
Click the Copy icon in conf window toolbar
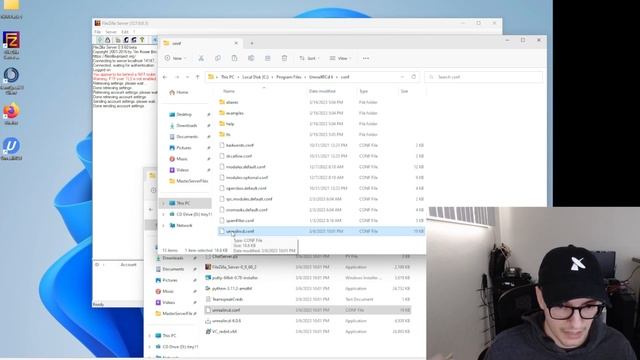click(x=218, y=58)
